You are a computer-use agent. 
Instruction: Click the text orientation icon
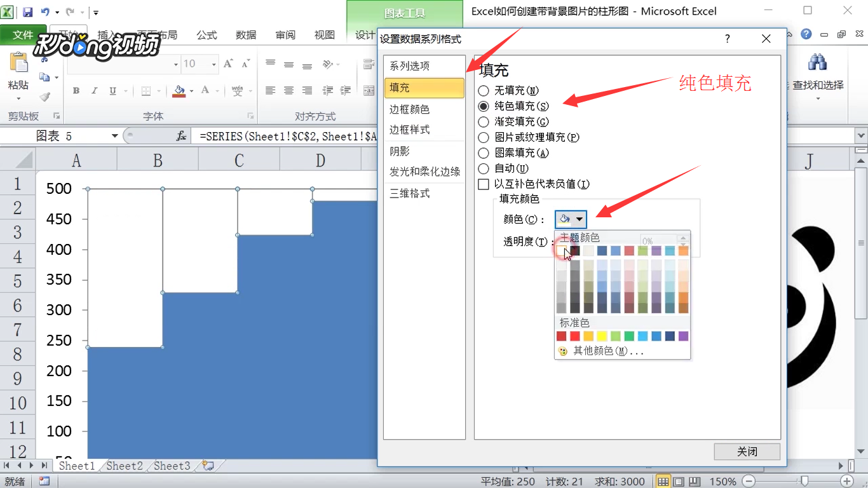328,64
